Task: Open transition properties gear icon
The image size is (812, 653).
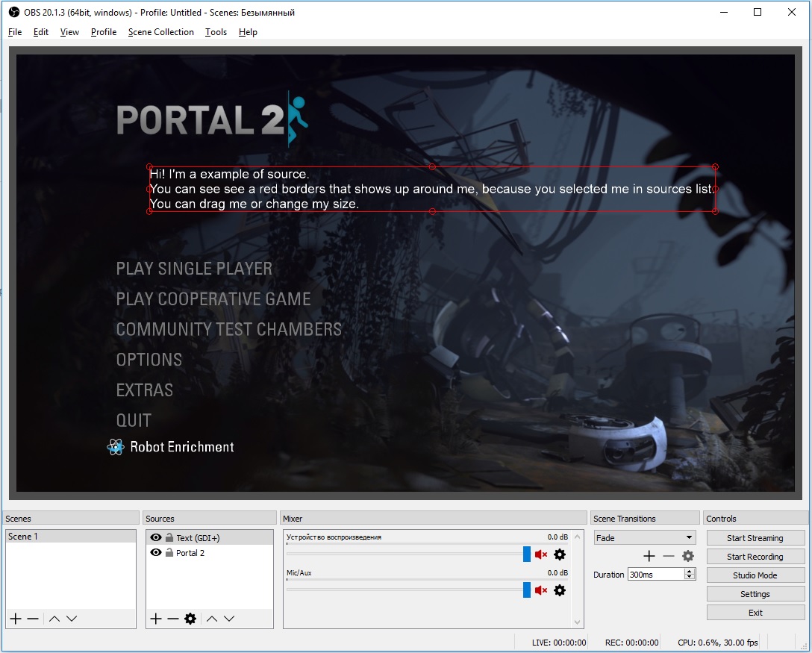Action: [688, 556]
